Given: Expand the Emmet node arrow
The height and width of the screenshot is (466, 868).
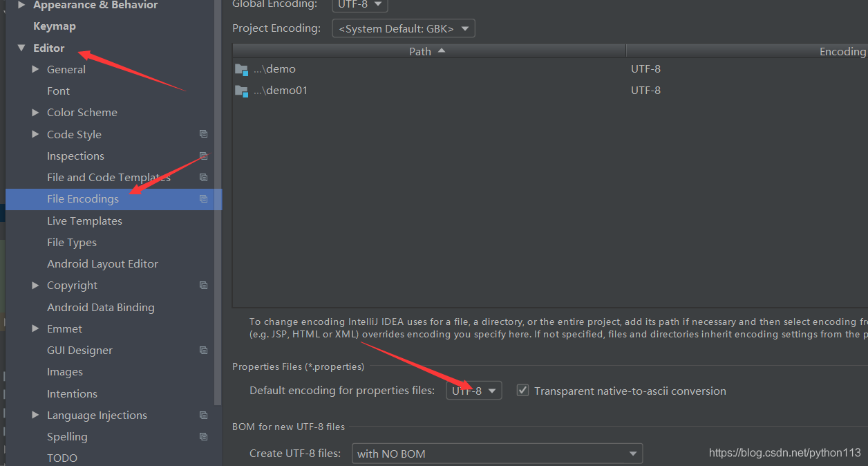Looking at the screenshot, I should [35, 329].
